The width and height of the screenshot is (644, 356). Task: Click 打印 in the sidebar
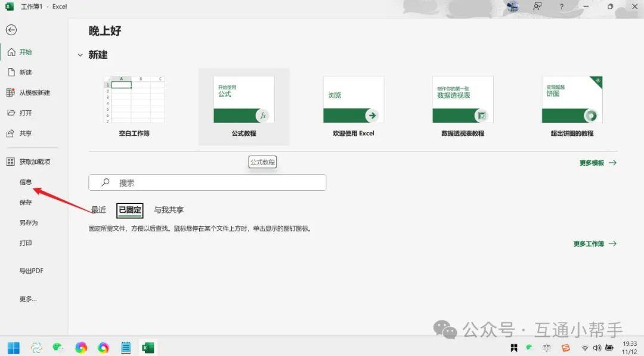click(x=24, y=243)
